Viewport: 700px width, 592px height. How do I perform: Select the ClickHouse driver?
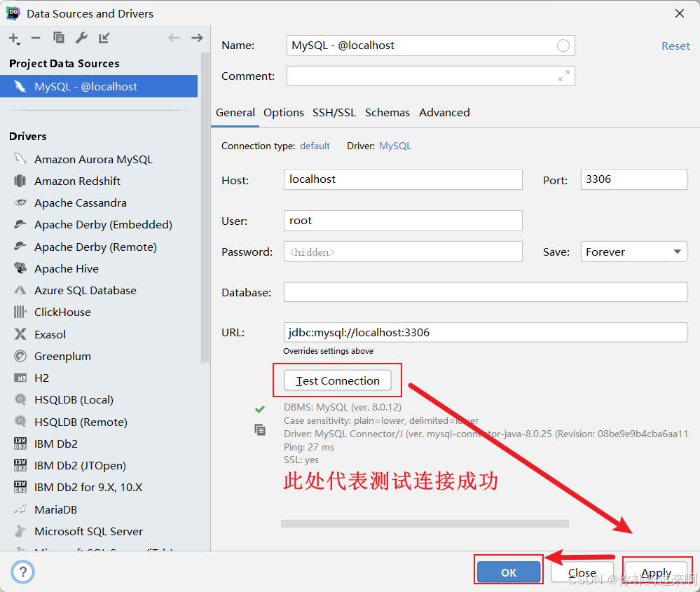coord(62,312)
